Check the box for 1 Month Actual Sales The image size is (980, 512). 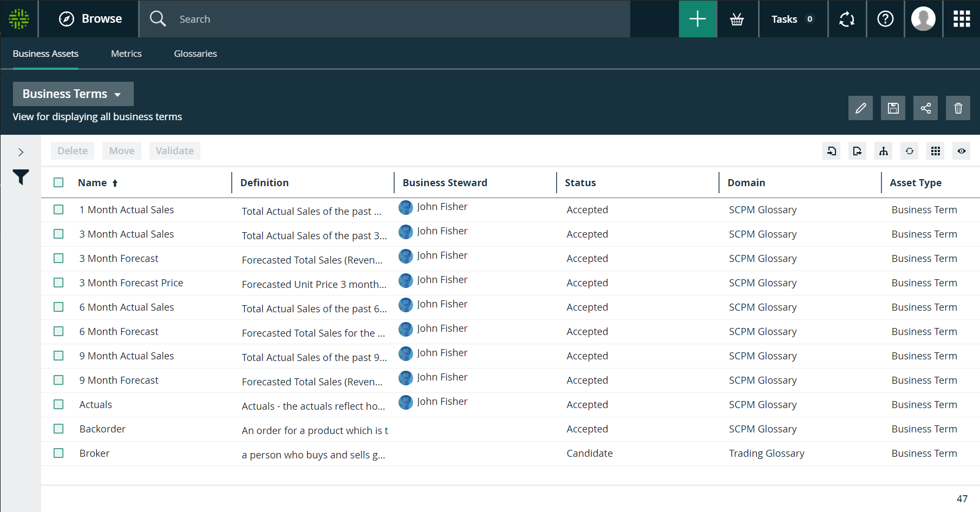point(58,209)
